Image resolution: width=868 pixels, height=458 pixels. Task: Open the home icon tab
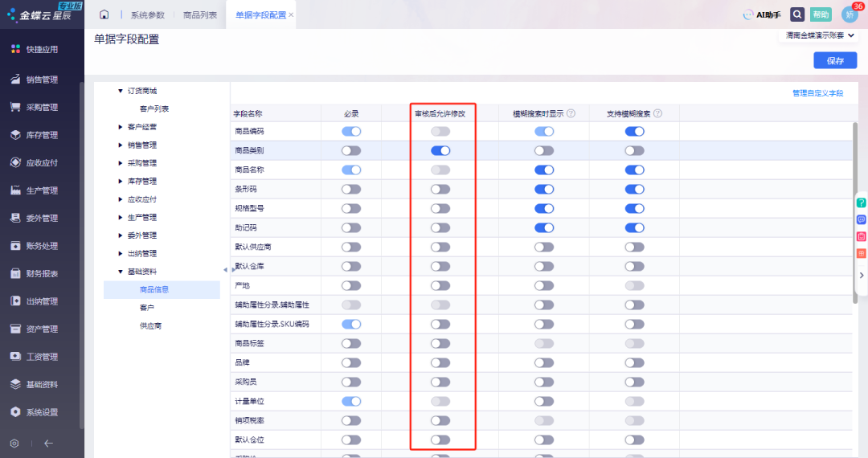(104, 14)
